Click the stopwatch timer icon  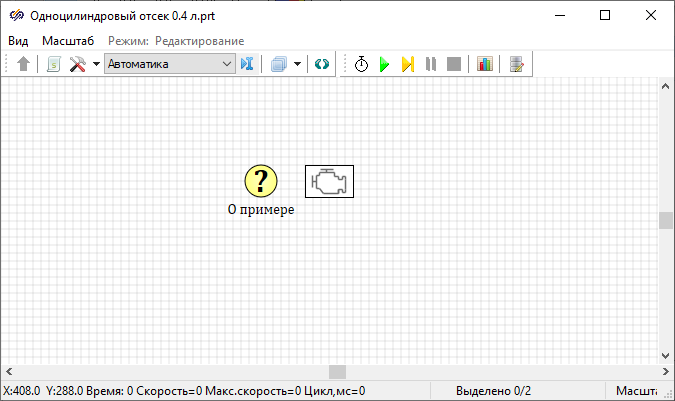tap(361, 64)
